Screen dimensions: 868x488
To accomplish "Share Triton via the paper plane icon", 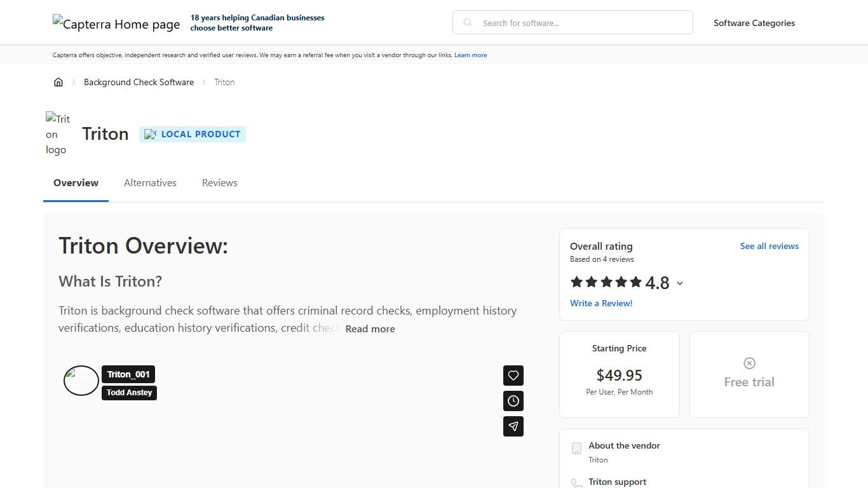I will pos(513,426).
